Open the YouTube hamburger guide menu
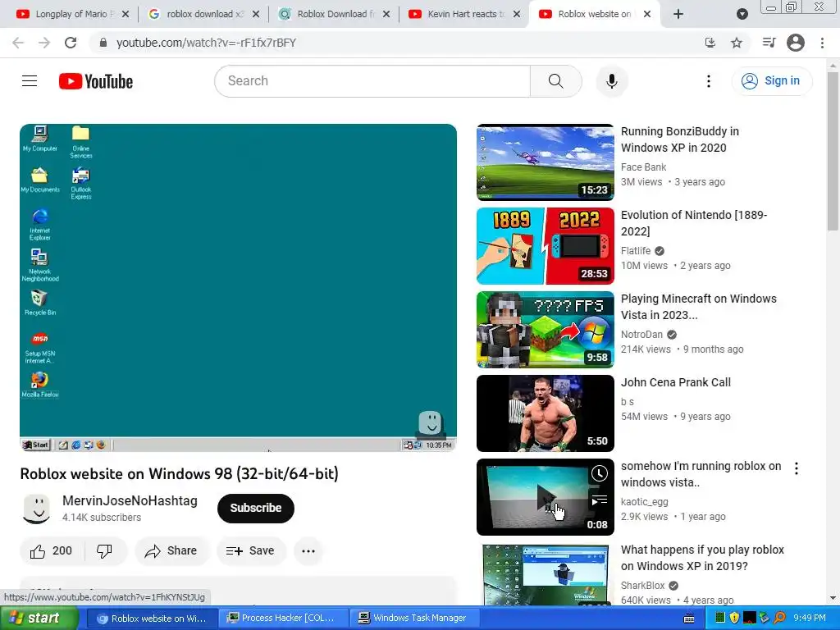Screen dimensions: 840x630 [x=30, y=81]
